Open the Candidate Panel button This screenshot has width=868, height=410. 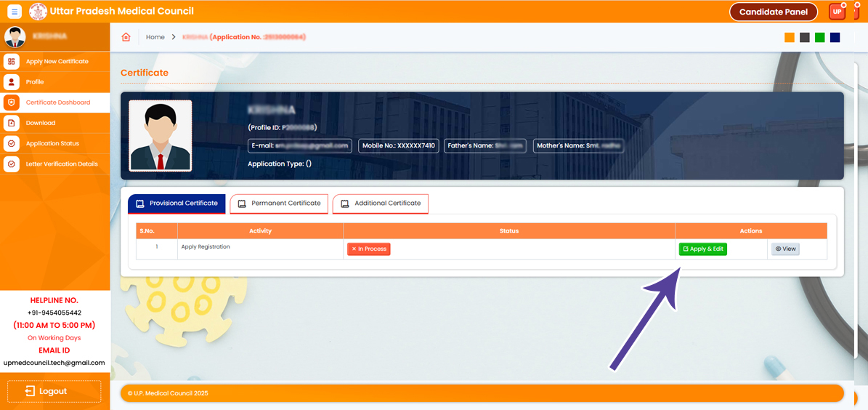(x=773, y=12)
